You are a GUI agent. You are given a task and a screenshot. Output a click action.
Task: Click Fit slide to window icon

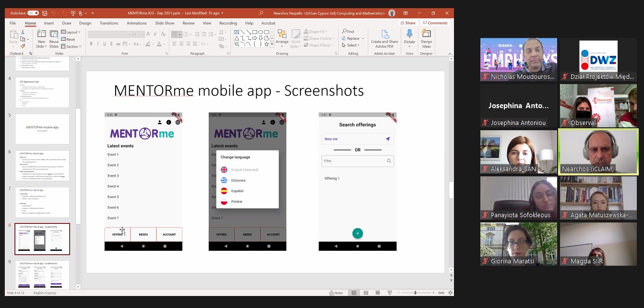click(450, 293)
